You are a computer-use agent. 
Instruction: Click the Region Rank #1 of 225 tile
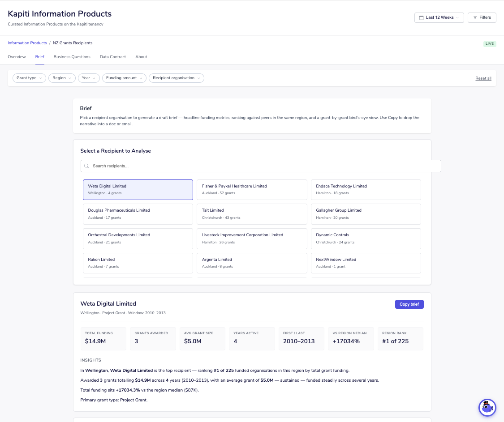[x=400, y=338]
